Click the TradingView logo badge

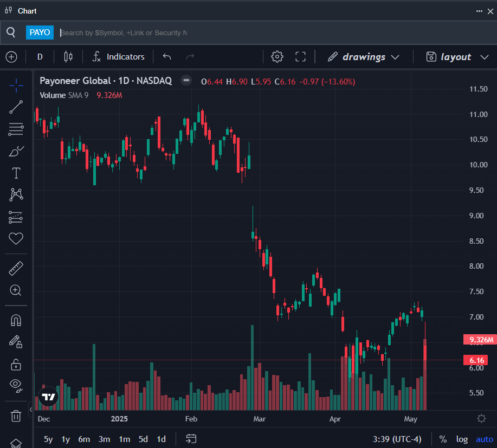click(x=48, y=397)
